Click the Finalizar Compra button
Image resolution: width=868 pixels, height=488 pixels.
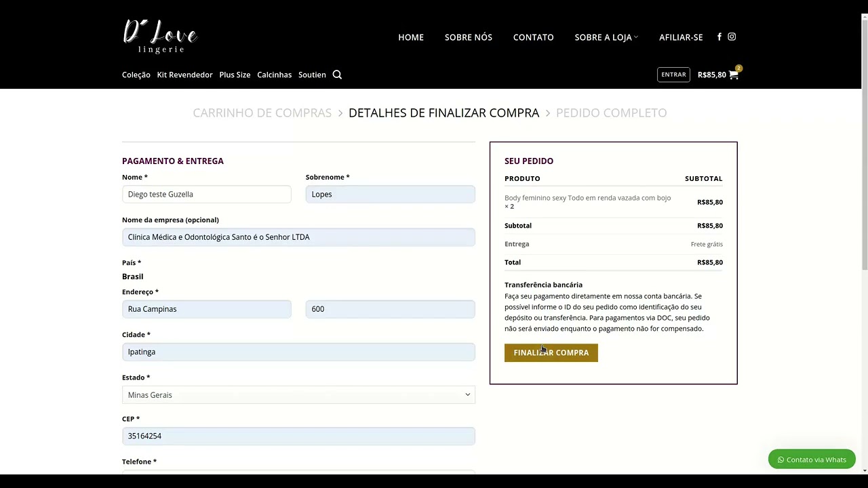(551, 352)
